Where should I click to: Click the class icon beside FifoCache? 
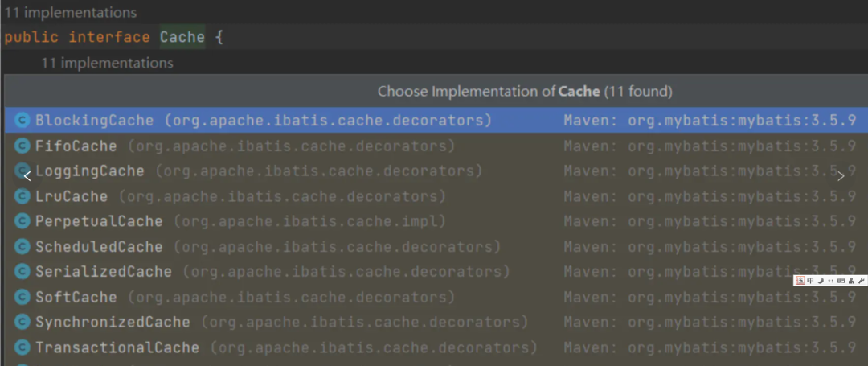[23, 146]
